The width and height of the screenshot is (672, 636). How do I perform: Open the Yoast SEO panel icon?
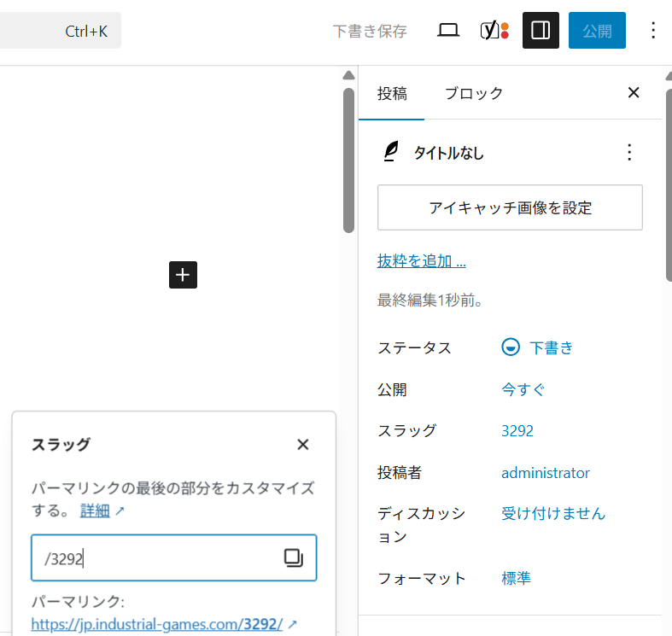coord(494,31)
